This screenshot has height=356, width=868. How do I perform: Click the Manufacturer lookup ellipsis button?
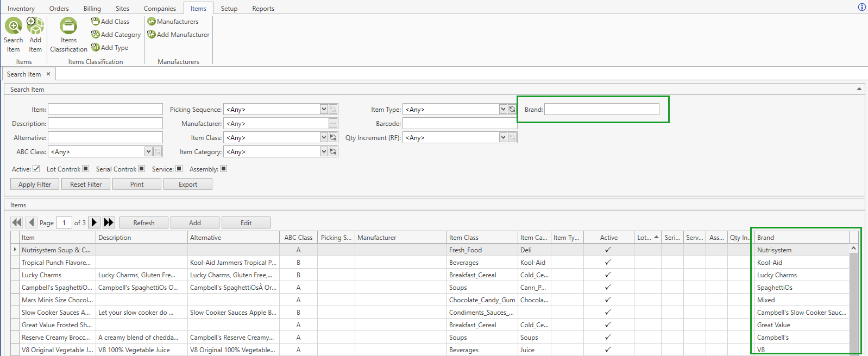point(333,123)
